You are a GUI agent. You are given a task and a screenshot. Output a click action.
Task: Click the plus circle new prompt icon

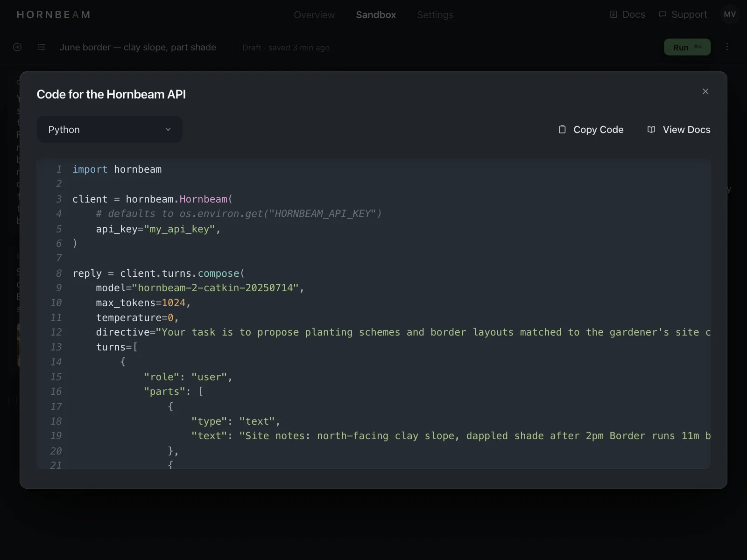(17, 47)
